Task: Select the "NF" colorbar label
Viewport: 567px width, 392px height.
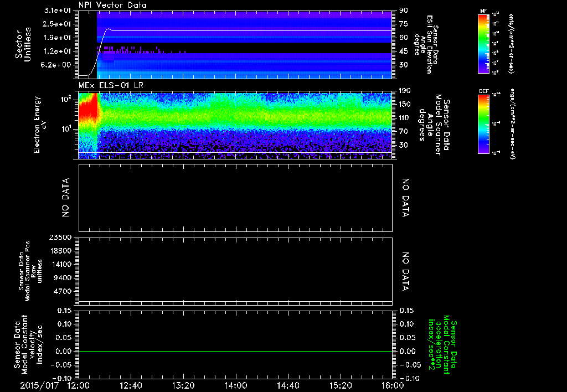Action: pyautogui.click(x=484, y=11)
